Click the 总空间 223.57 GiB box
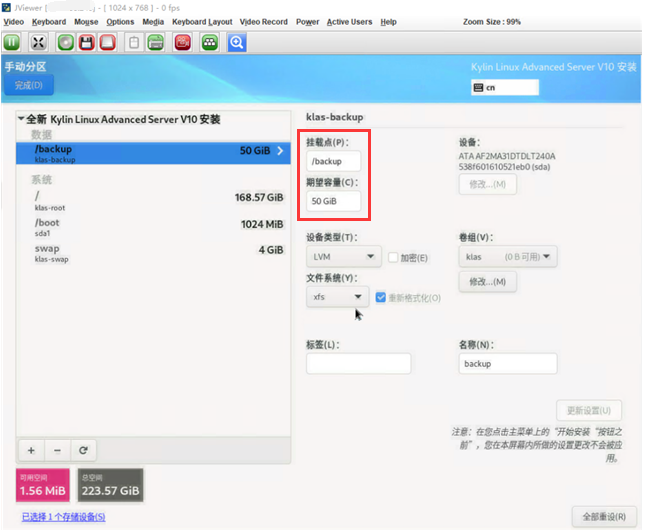The image size is (646, 532). click(110, 485)
